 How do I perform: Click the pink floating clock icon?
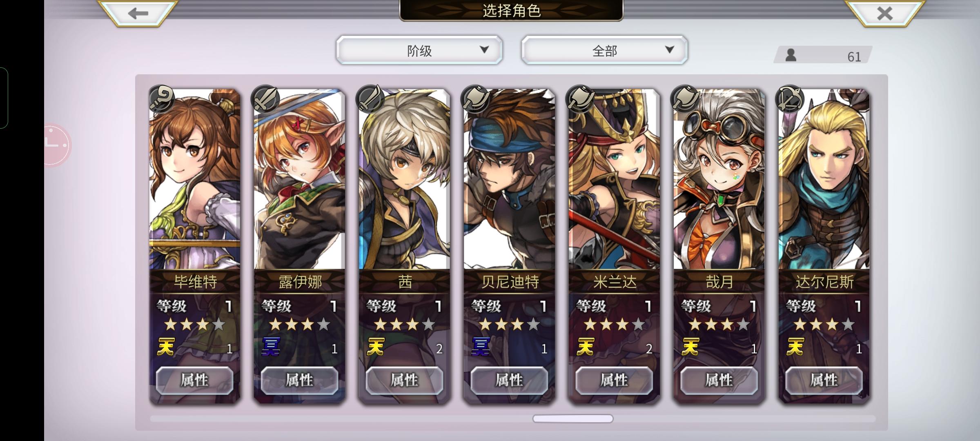56,145
